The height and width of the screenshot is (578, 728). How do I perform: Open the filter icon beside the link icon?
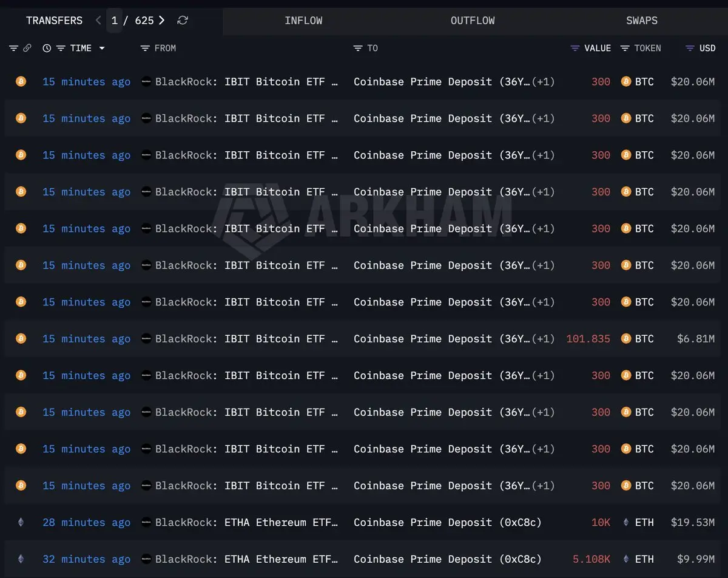pos(14,48)
